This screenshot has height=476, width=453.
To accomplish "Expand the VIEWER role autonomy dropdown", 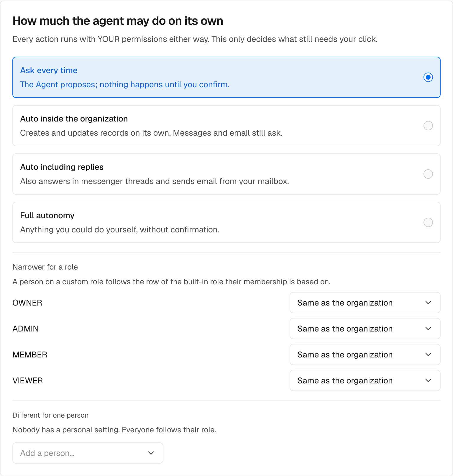I will point(365,380).
